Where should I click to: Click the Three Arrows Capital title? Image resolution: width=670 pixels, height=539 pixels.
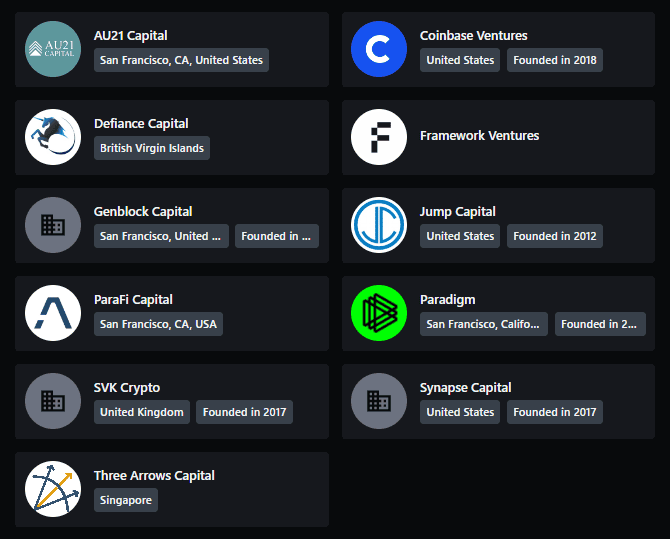154,476
